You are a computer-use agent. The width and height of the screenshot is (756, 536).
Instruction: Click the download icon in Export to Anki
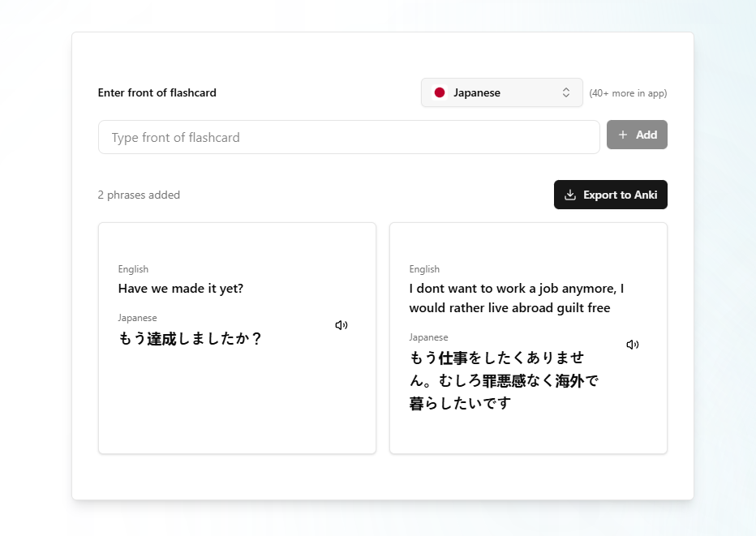(570, 195)
